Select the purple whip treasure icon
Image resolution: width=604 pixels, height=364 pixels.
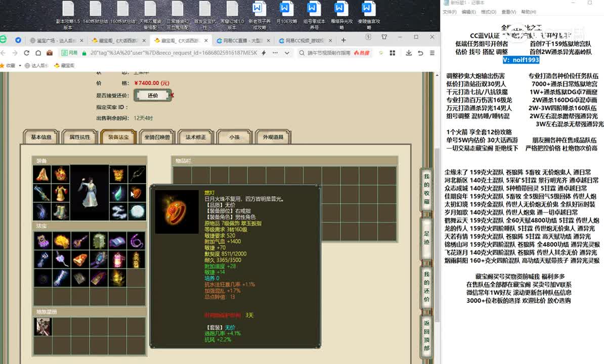point(137,241)
